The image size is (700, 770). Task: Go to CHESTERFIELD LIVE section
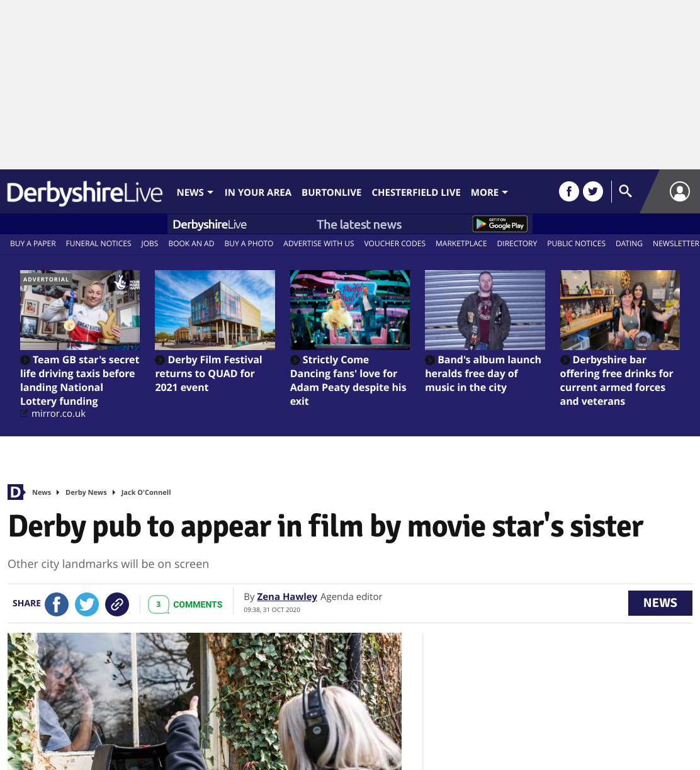click(416, 193)
